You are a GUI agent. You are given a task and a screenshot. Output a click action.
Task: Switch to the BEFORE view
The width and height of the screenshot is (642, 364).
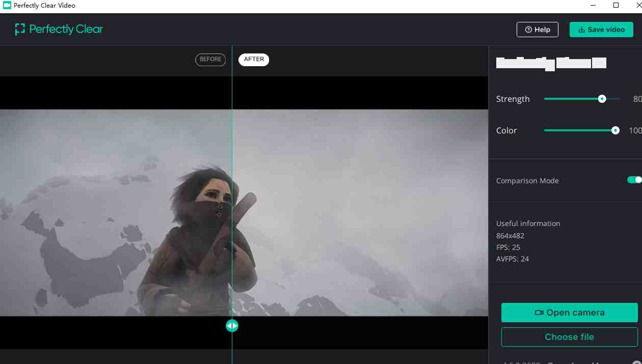point(210,60)
